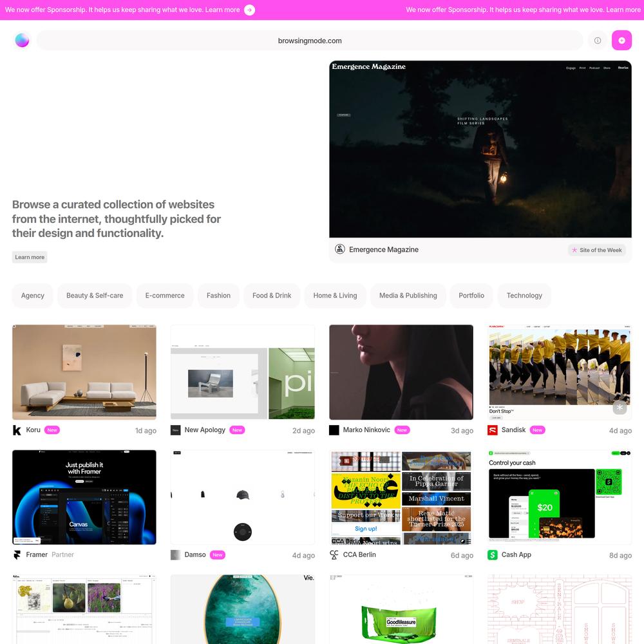Click the 8d ago timestamp for Cash App

pos(620,555)
